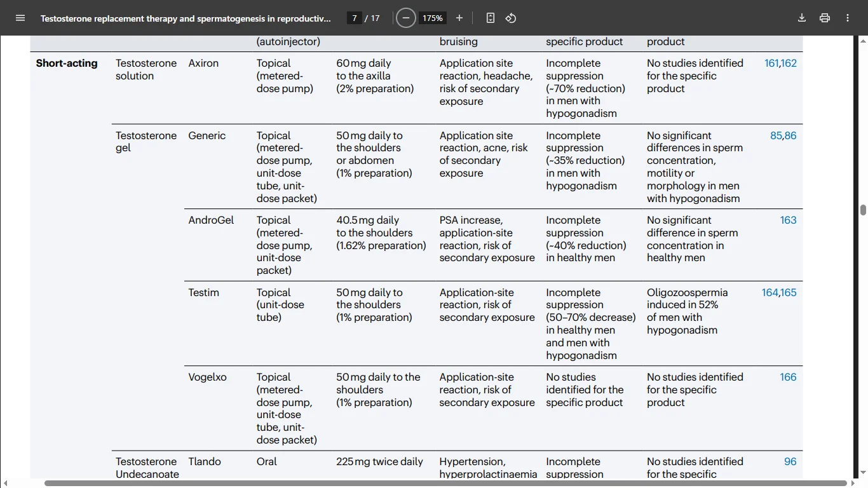Open the more actions menu
The image size is (868, 488).
coord(848,18)
